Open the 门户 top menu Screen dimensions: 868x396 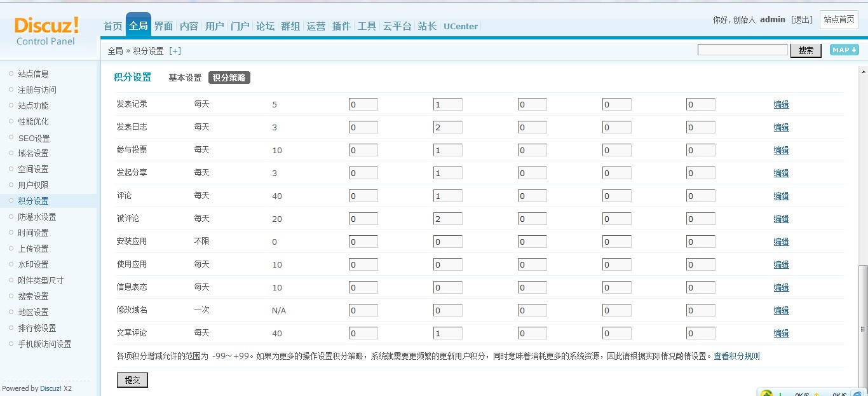tap(240, 26)
